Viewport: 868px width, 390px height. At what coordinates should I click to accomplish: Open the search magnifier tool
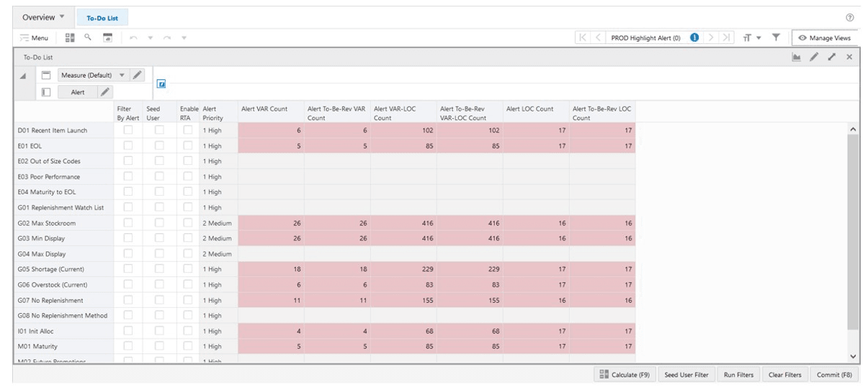(87, 37)
